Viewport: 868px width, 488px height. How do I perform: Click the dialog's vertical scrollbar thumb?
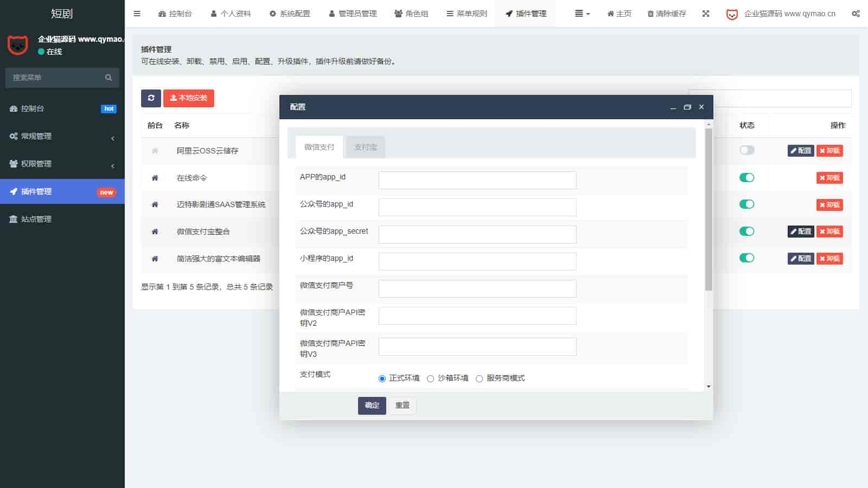tap(709, 209)
